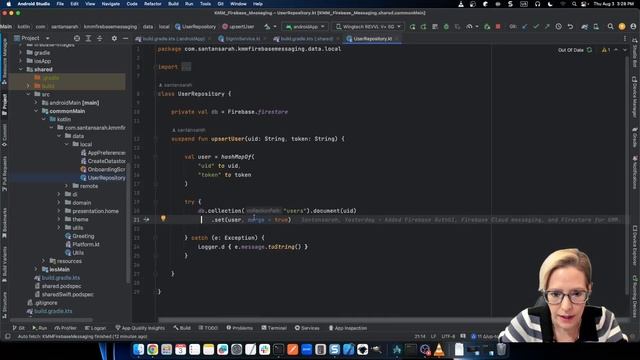Click the warning indicator in editor corner
Viewport: 640px width, 360px height.
[606, 50]
